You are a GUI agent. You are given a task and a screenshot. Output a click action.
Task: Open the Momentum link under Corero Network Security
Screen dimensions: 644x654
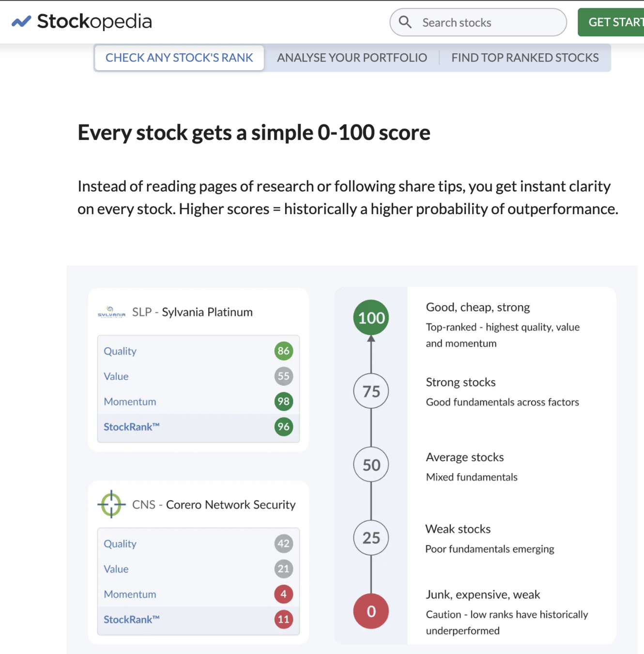tap(130, 594)
